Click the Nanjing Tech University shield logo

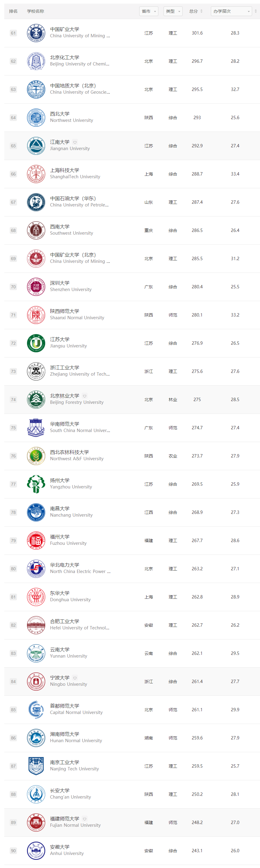point(36,766)
